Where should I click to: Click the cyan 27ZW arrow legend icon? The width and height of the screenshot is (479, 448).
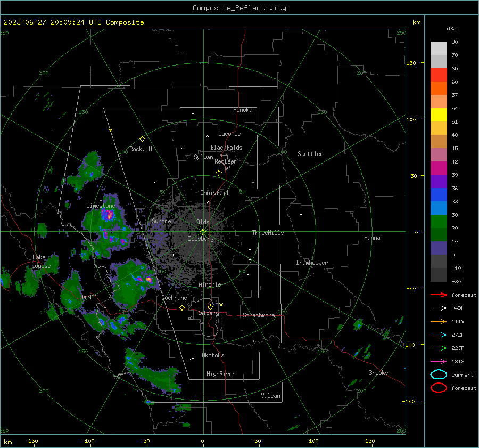[439, 335]
